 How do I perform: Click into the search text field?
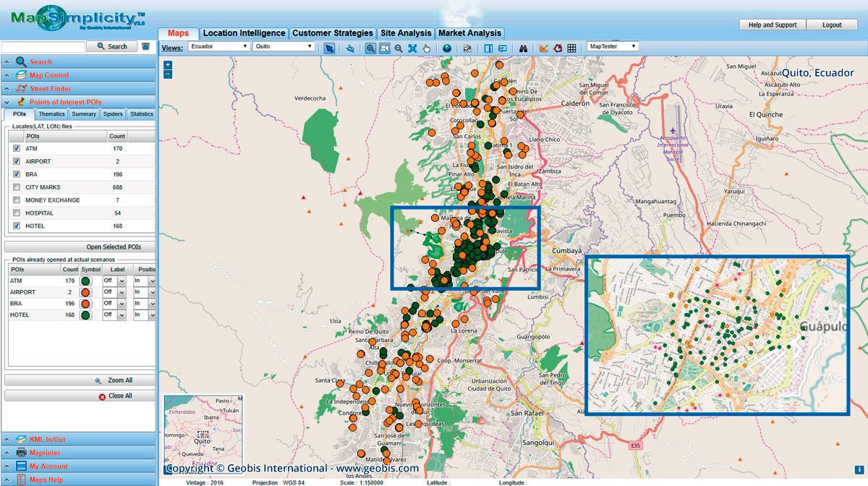tap(43, 46)
